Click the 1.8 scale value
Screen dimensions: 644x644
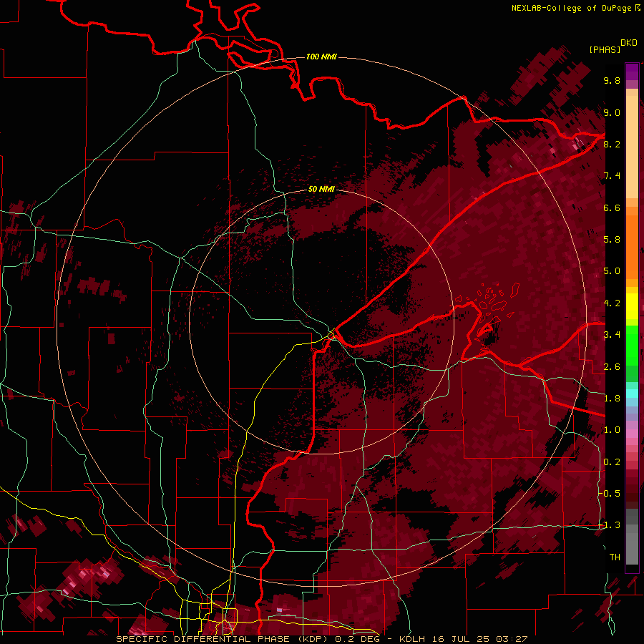[x=612, y=399]
